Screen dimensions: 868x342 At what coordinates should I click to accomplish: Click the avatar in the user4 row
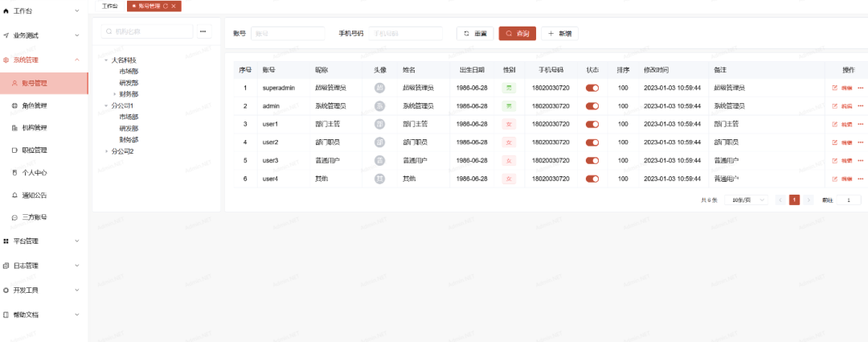(379, 179)
